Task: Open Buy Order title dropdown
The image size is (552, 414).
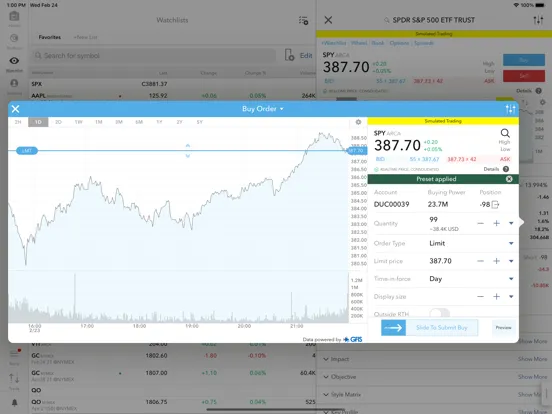Action: click(263, 109)
